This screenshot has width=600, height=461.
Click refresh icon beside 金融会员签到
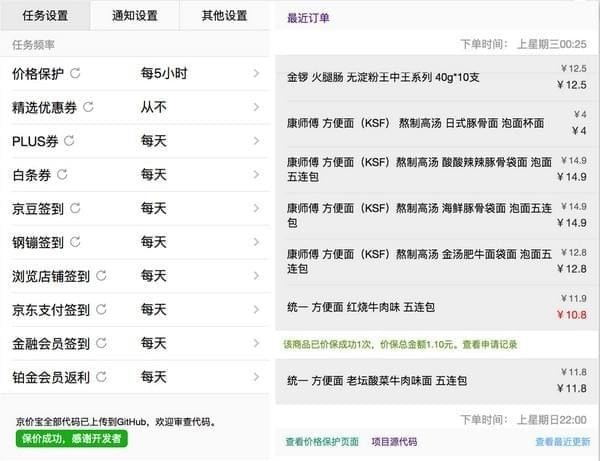click(x=102, y=344)
